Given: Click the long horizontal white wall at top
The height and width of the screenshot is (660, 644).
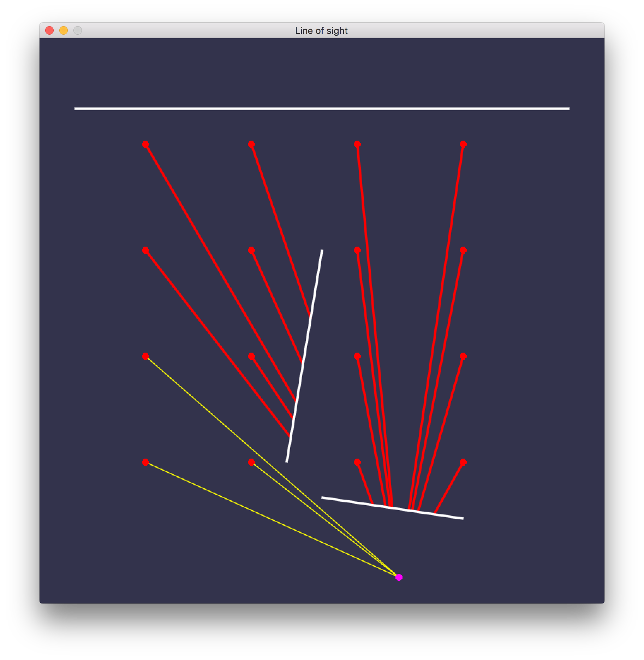Looking at the screenshot, I should [322, 109].
